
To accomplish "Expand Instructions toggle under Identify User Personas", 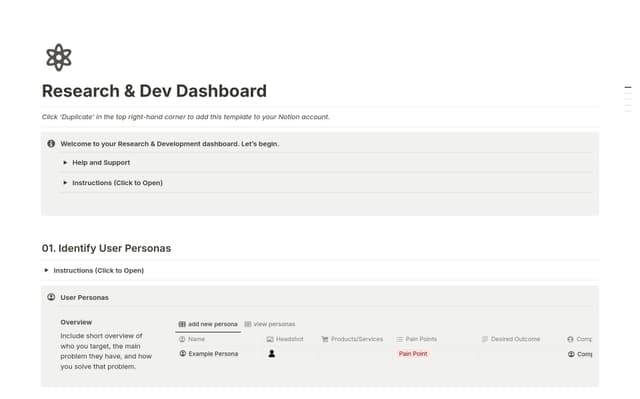I will point(46,270).
